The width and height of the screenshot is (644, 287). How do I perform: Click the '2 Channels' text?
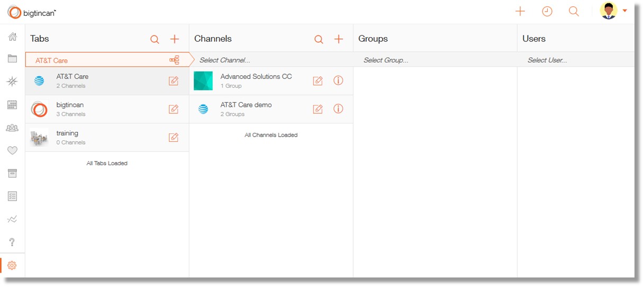(x=71, y=86)
